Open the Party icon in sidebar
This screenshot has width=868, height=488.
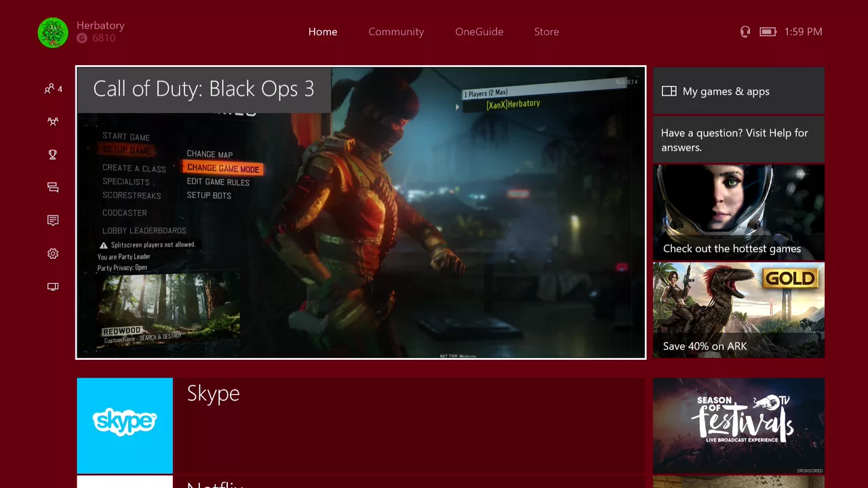53,121
